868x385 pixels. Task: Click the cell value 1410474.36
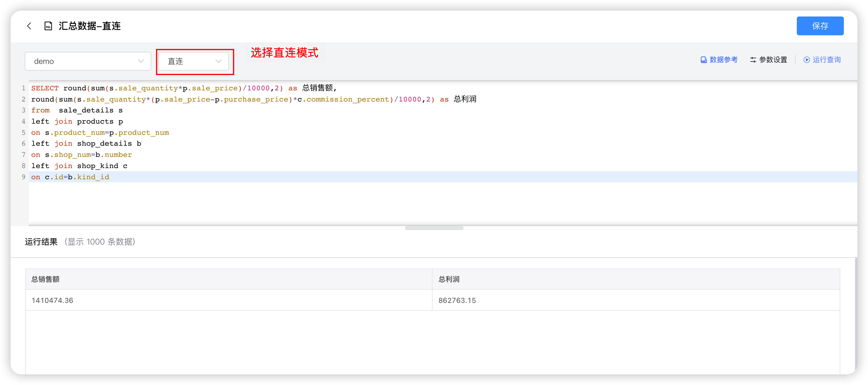[x=52, y=301]
